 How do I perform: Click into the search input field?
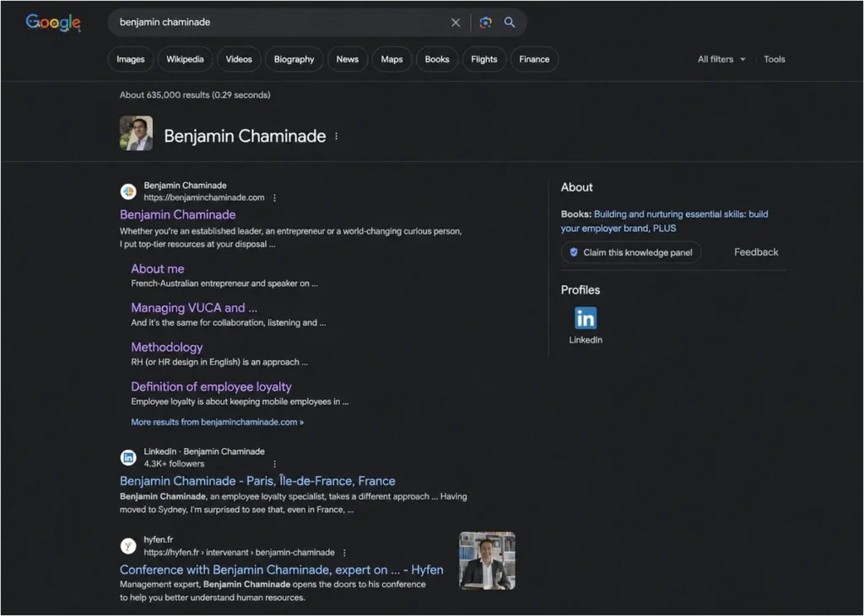click(x=278, y=23)
